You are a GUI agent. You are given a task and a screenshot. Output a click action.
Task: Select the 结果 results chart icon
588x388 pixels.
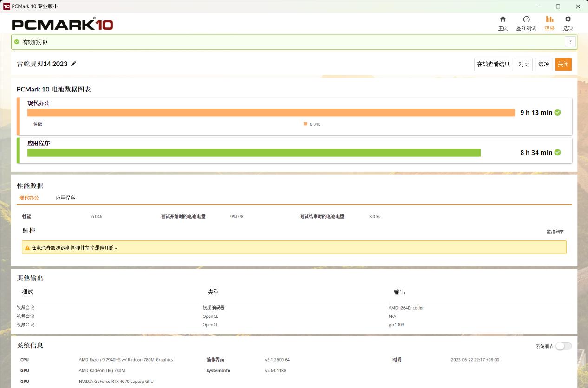549,19
